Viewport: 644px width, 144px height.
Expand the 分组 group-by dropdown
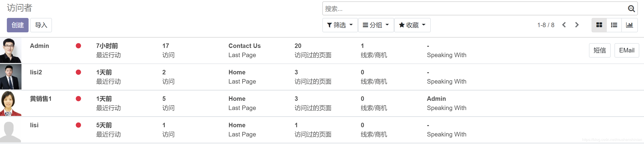point(376,25)
